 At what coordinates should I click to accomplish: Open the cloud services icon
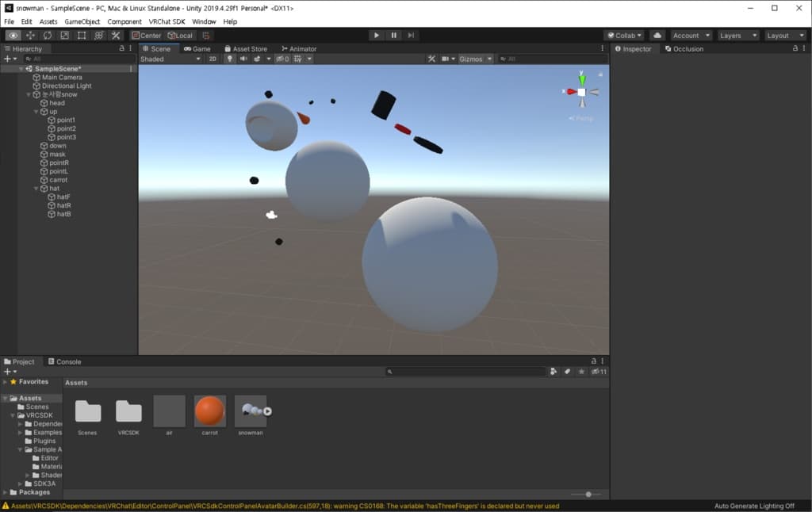(x=657, y=36)
